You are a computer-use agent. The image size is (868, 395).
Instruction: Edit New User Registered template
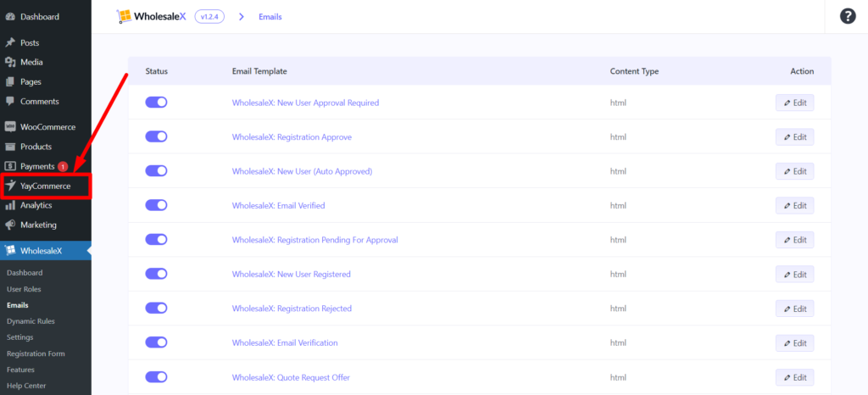click(x=794, y=274)
